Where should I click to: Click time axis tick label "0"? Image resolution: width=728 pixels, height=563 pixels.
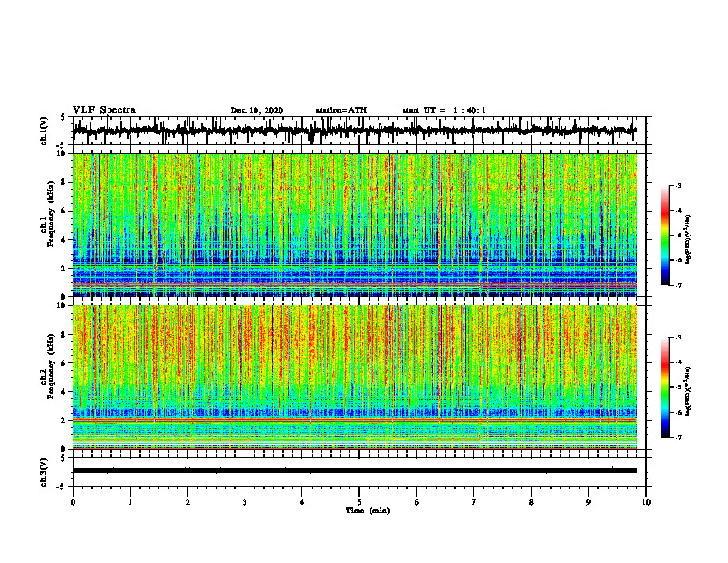(x=73, y=502)
